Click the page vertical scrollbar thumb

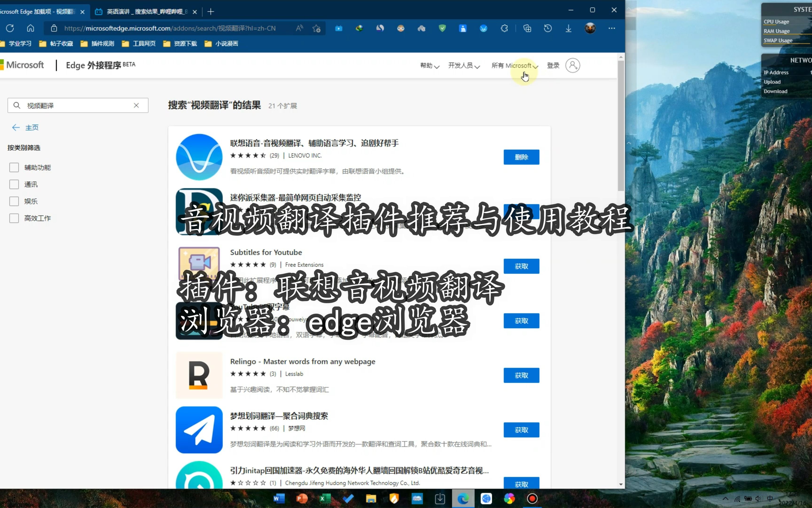click(x=621, y=126)
